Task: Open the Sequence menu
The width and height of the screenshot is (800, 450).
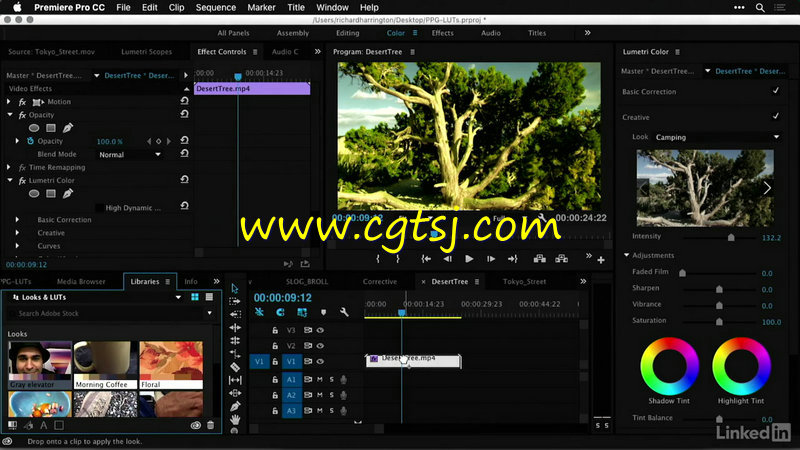Action: pos(216,7)
